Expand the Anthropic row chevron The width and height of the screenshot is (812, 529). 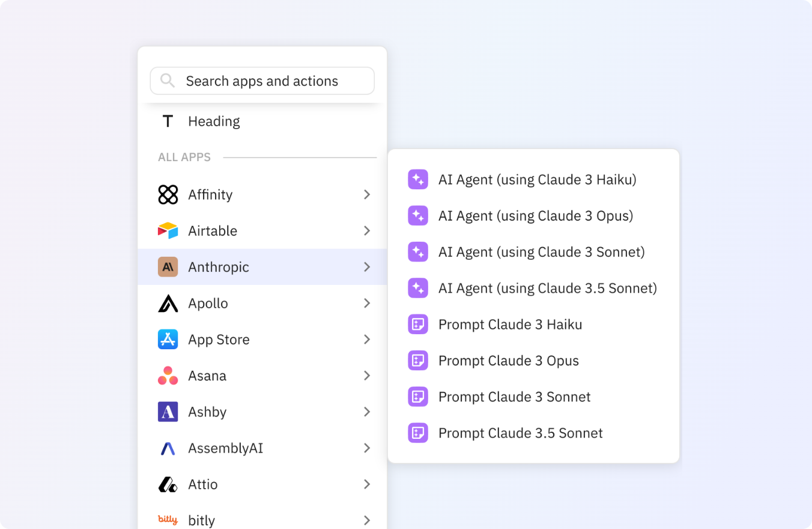[367, 267]
